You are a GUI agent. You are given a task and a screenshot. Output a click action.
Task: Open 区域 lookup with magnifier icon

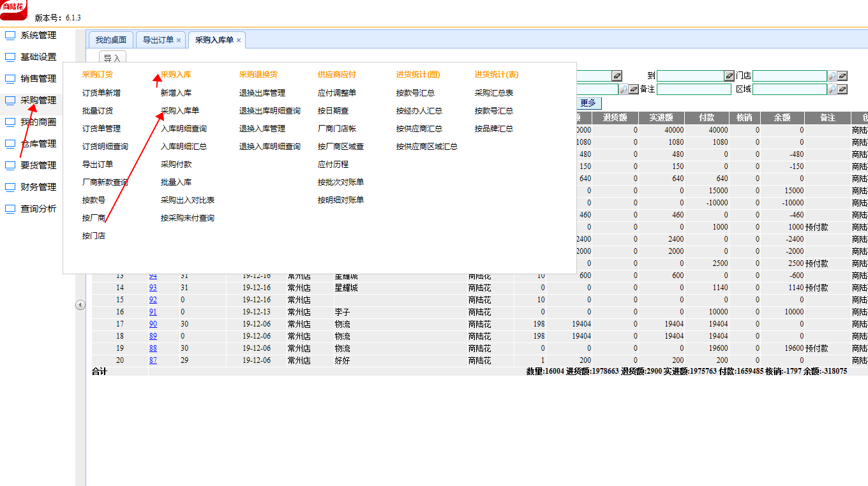(x=832, y=89)
